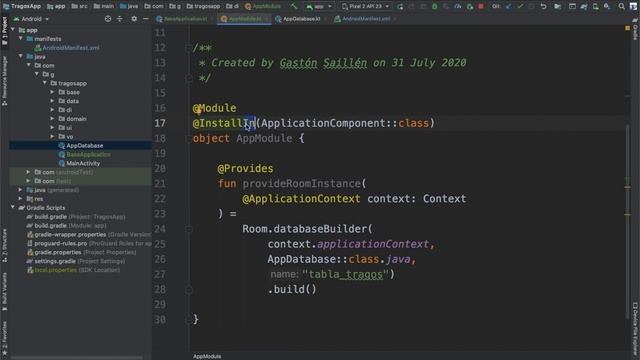640x360 pixels.
Task: Toggle the Favorites tool window
Action: point(4,337)
